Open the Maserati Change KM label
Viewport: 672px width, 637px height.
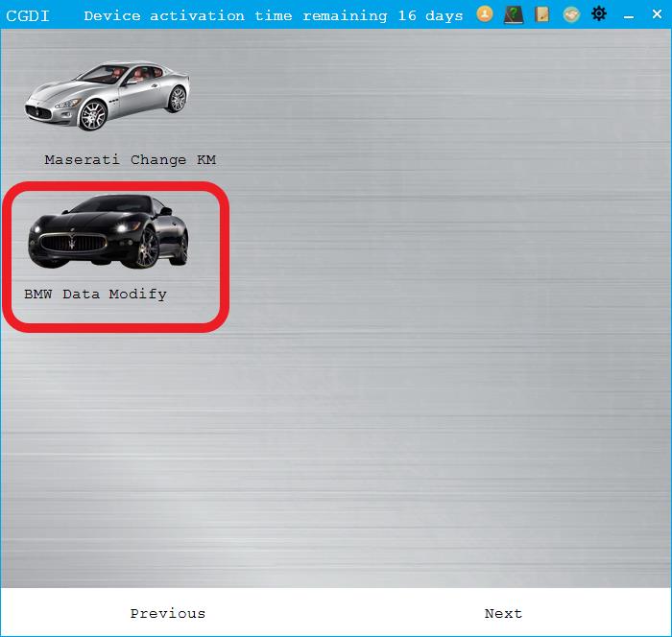tap(131, 160)
